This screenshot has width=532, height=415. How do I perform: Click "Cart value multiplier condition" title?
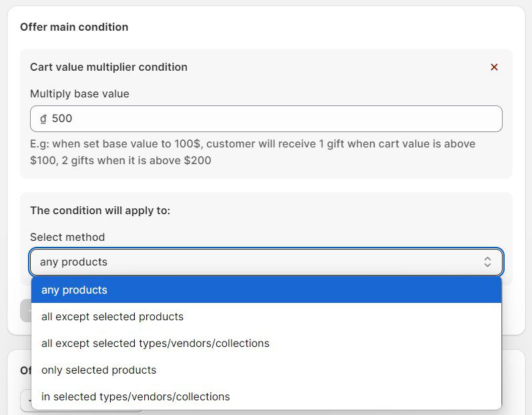pos(109,67)
